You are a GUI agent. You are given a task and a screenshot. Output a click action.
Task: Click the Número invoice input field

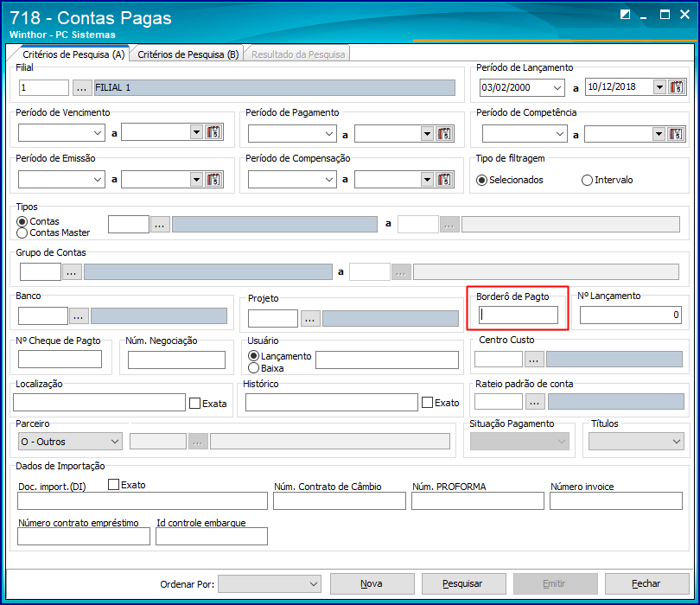coord(616,501)
